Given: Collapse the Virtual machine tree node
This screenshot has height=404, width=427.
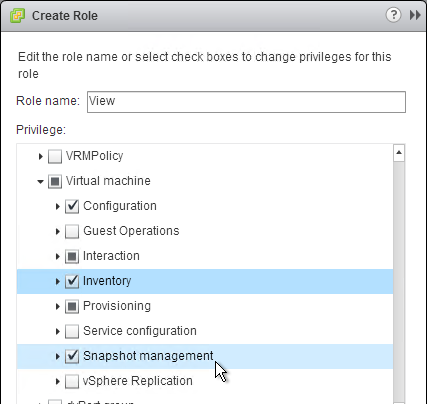Looking at the screenshot, I should 40,182.
